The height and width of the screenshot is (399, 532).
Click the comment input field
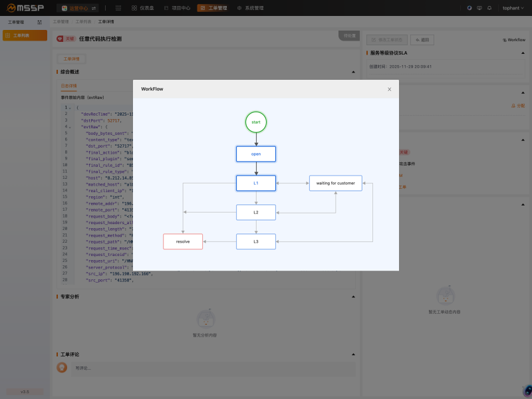pos(213,368)
